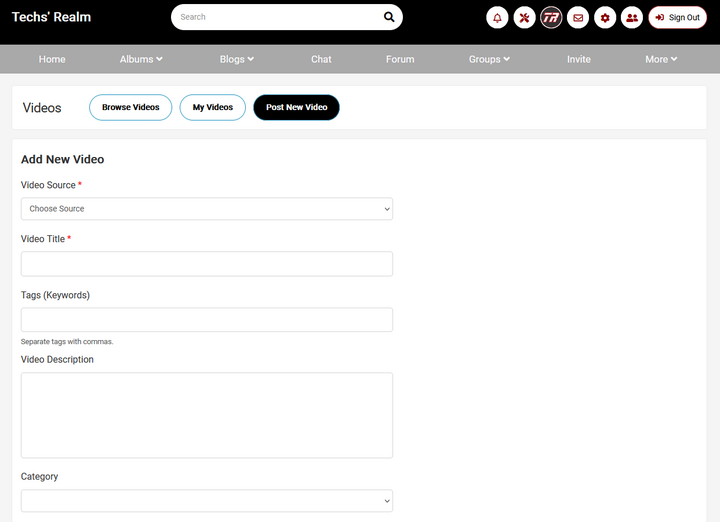Viewport: 720px width, 522px height.
Task: Open the Forum menu item
Action: (400, 59)
